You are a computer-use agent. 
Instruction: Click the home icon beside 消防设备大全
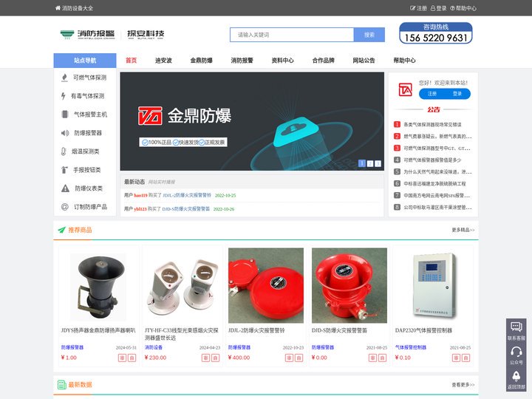tap(58, 8)
